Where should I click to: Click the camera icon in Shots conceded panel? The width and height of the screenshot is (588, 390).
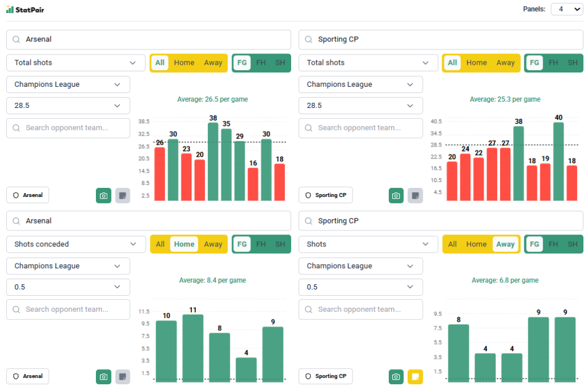tap(103, 377)
